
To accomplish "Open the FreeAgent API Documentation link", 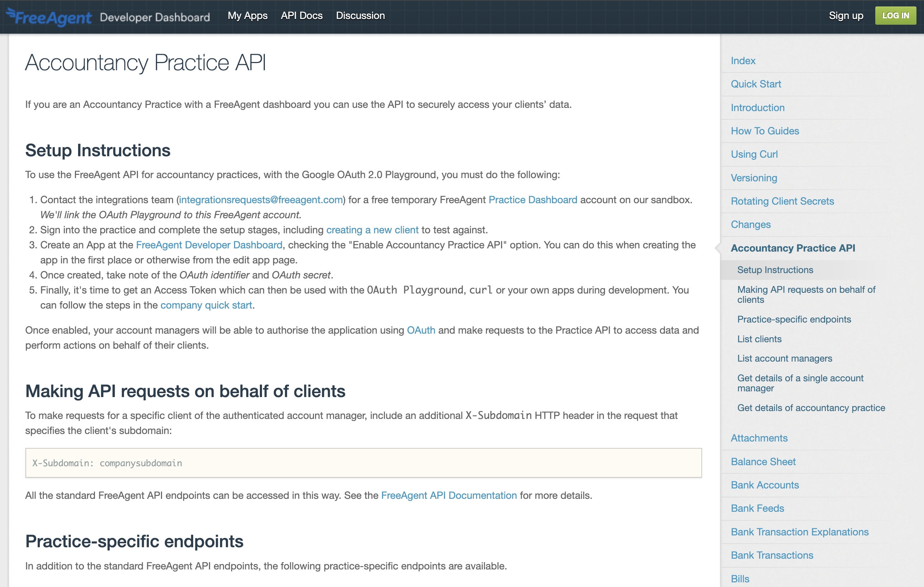I will click(x=449, y=495).
